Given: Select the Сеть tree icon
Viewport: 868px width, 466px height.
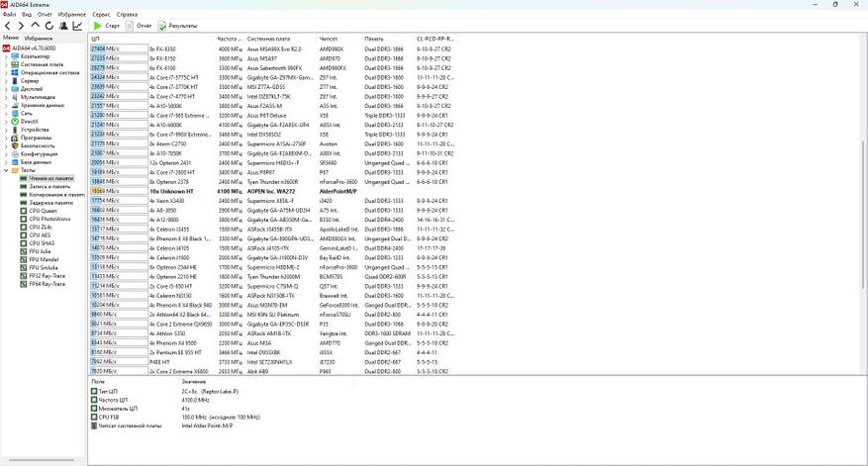Looking at the screenshot, I should point(15,113).
